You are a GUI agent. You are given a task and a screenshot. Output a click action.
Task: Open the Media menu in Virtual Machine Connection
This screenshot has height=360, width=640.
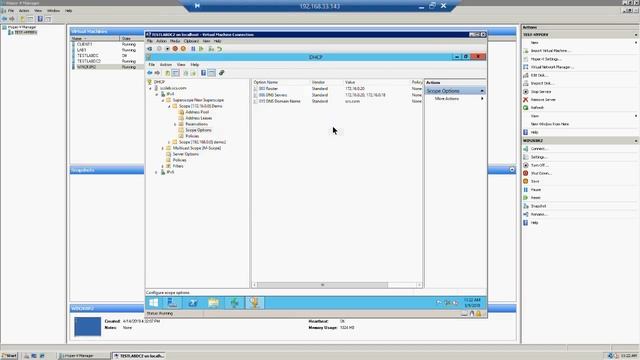pyautogui.click(x=175, y=41)
